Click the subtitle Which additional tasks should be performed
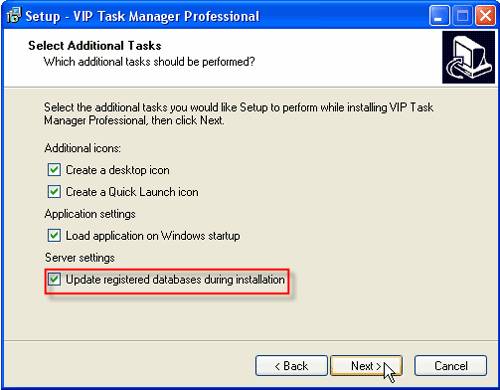 [x=149, y=62]
